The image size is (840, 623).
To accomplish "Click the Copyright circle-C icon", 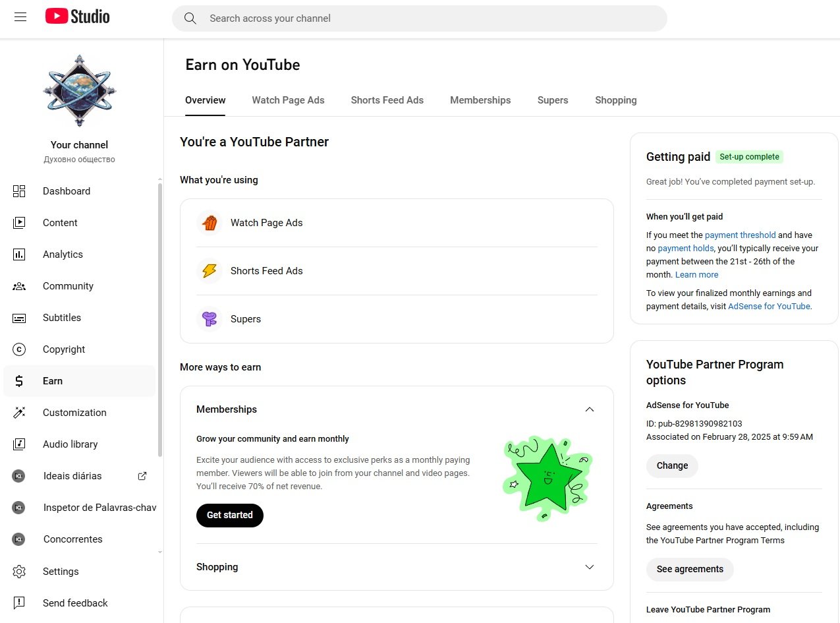I will point(19,349).
